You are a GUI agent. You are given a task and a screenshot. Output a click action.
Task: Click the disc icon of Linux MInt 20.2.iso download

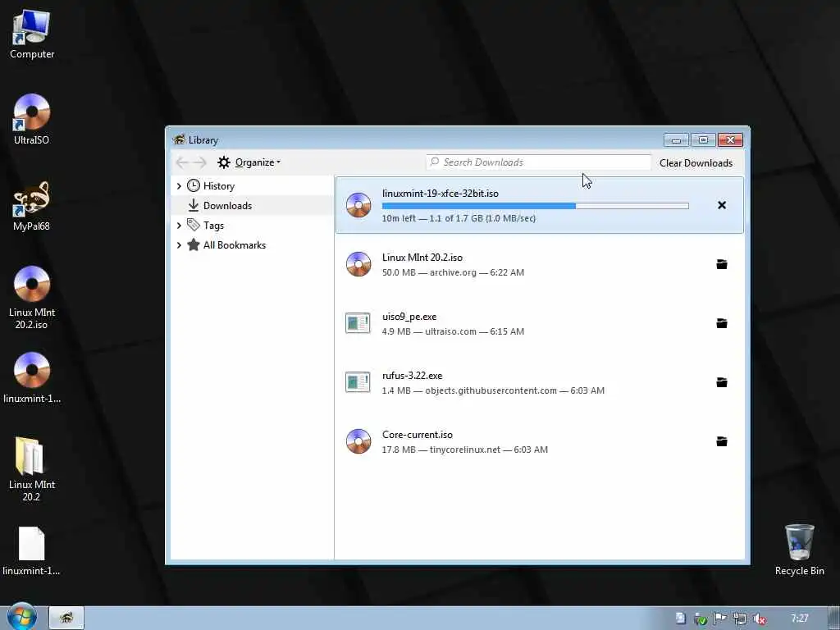tap(358, 264)
